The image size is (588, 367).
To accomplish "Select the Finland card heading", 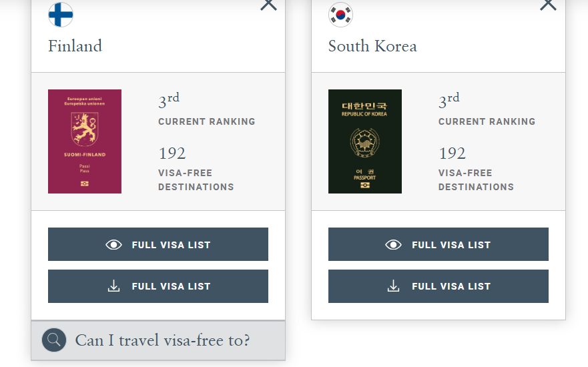I will [x=75, y=46].
